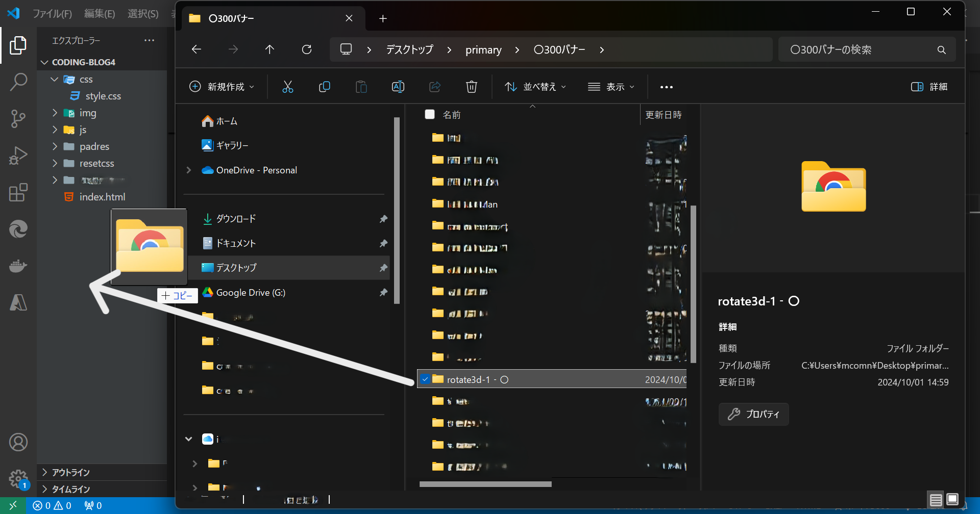980x514 pixels.
Task: Click the Refresh button in File Explorer
Action: [307, 49]
